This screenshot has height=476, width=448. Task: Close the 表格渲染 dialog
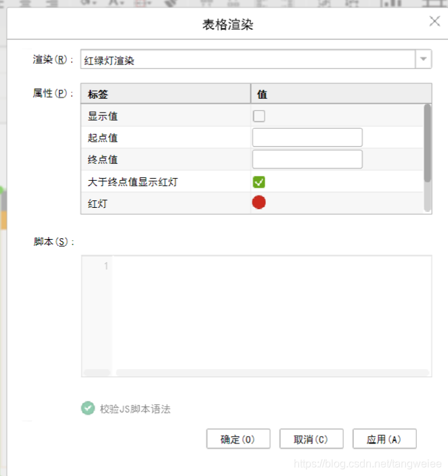pyautogui.click(x=434, y=21)
